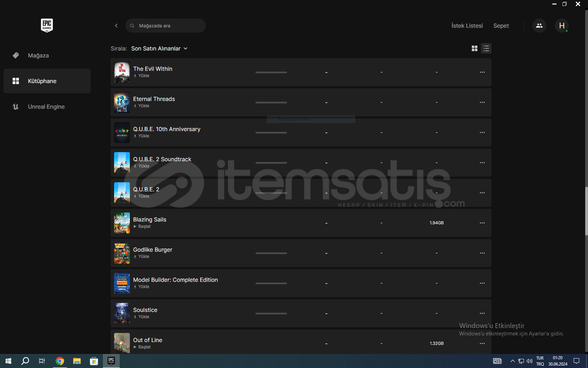Open the friends icon
The height and width of the screenshot is (368, 588).
(x=539, y=26)
